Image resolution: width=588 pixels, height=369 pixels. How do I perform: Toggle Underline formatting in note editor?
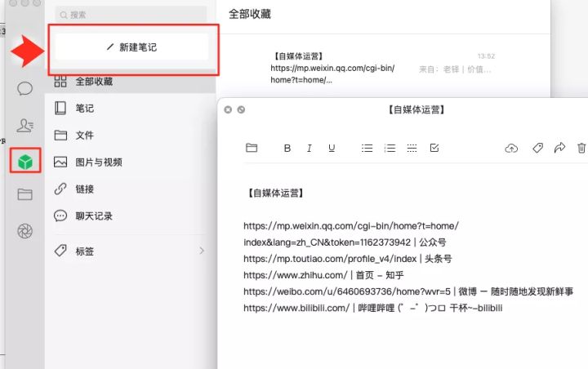click(x=332, y=148)
